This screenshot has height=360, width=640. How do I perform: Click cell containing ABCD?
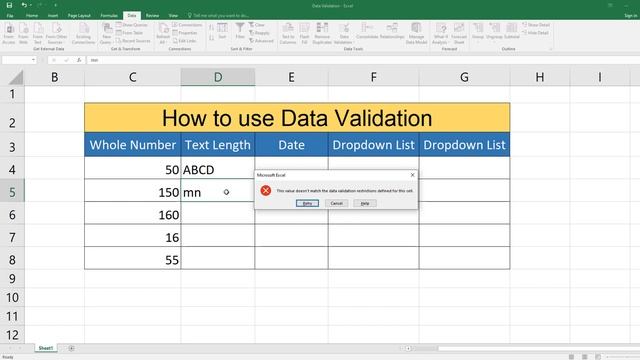(218, 169)
